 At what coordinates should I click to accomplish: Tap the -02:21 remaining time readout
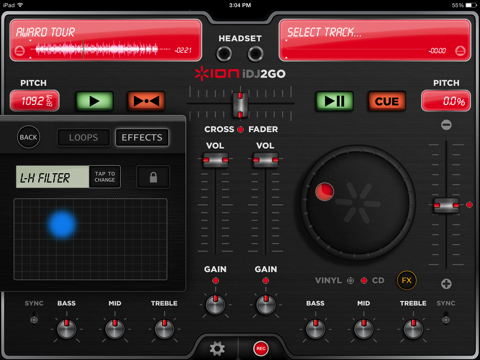pos(183,50)
